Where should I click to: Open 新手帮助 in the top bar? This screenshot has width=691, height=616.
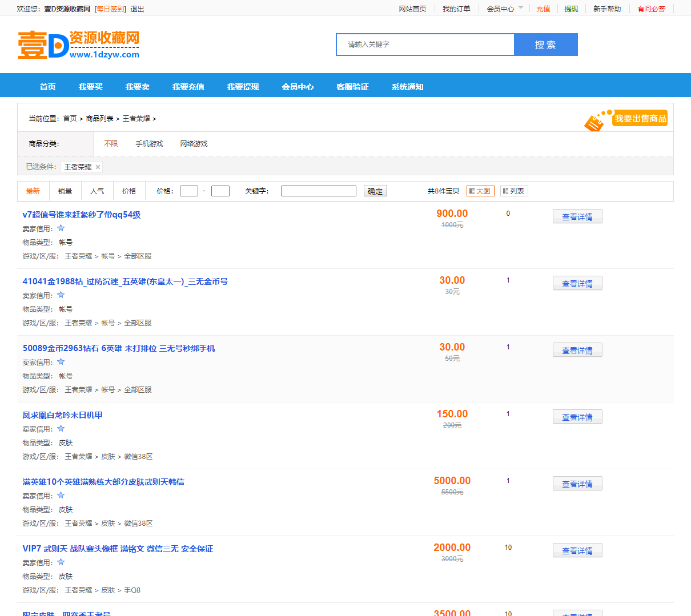[606, 9]
